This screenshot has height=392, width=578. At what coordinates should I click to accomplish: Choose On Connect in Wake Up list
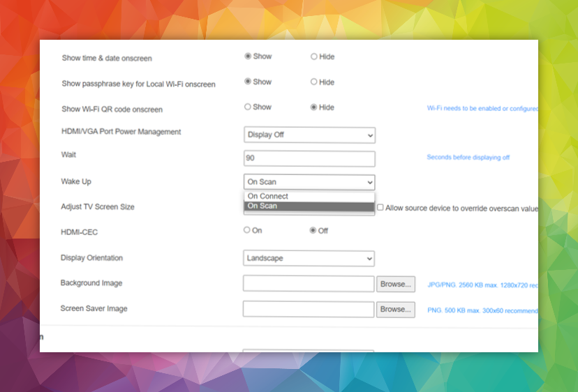(x=309, y=197)
